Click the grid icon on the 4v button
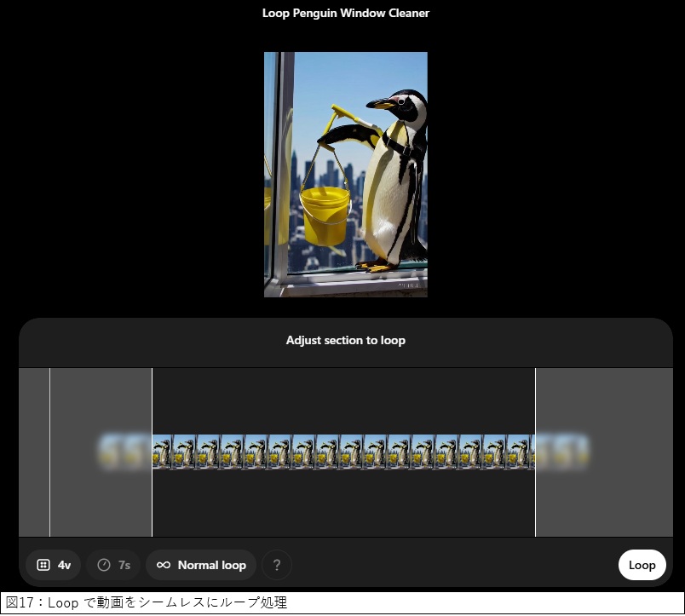This screenshot has width=685, height=616. click(x=43, y=565)
